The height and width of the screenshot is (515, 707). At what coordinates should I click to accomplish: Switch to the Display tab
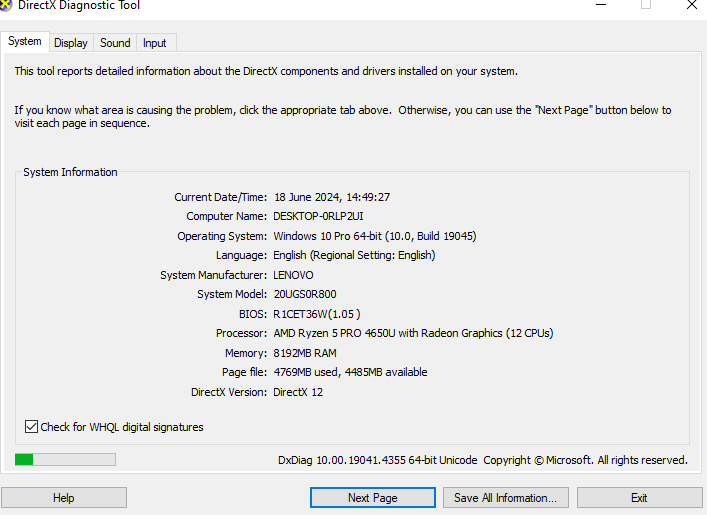[x=71, y=43]
